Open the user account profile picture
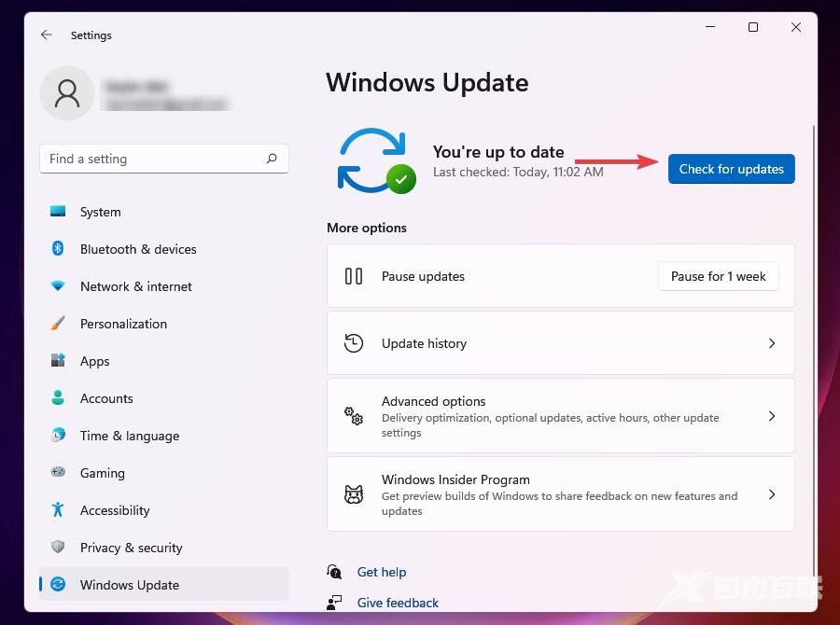Screen dimensions: 840x625 (66, 93)
